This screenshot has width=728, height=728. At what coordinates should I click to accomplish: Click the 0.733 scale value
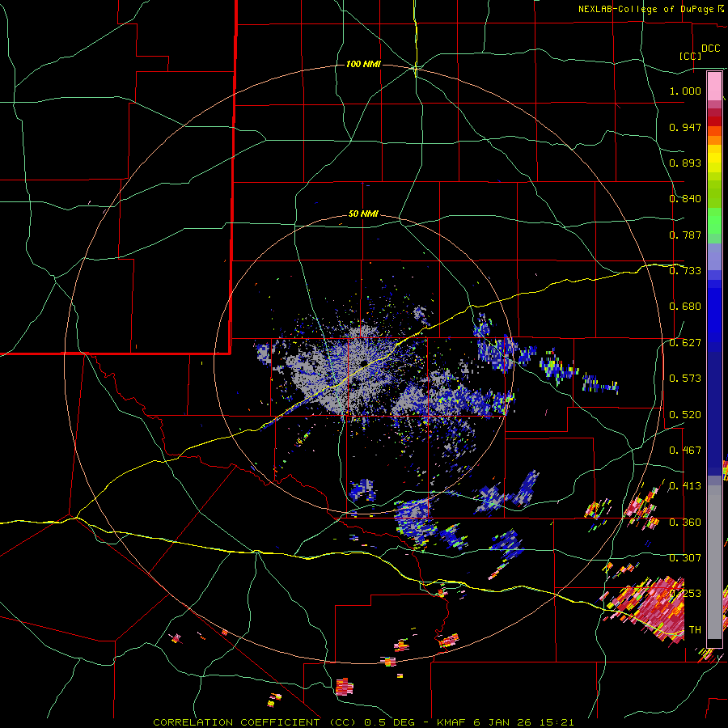click(x=685, y=271)
